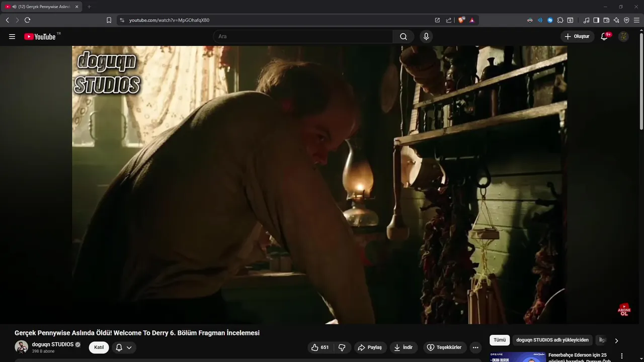Screen dimensions: 644x362
Task: Dislike the video
Action: coord(342,347)
